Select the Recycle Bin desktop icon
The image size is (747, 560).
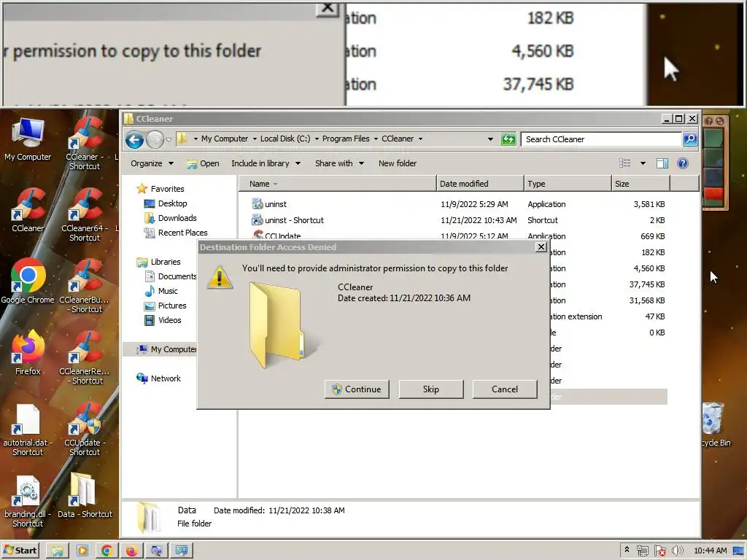715,425
